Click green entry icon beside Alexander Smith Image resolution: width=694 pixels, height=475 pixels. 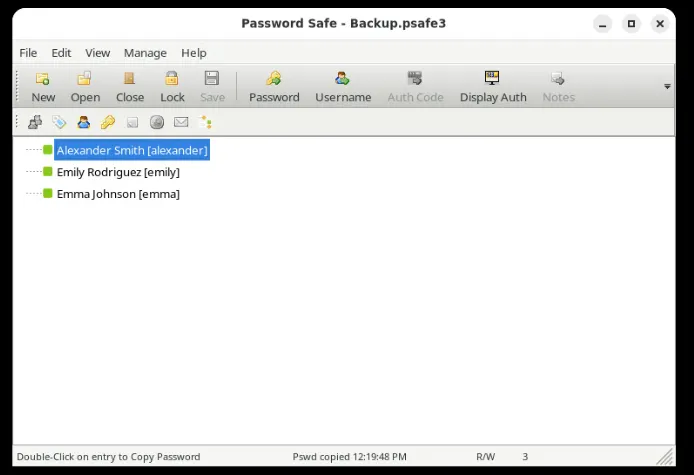click(48, 150)
